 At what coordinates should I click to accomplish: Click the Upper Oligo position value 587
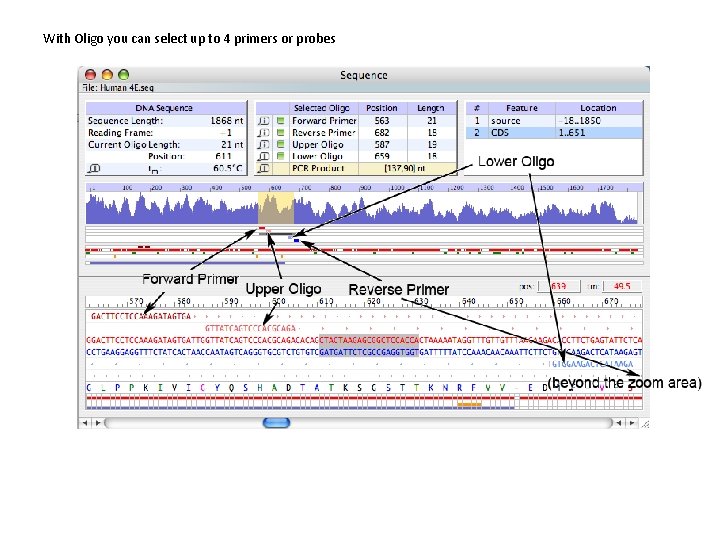coord(382,145)
